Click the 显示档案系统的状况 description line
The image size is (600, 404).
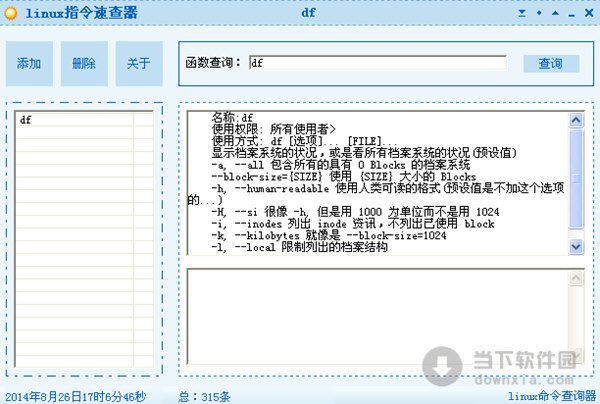pyautogui.click(x=364, y=153)
